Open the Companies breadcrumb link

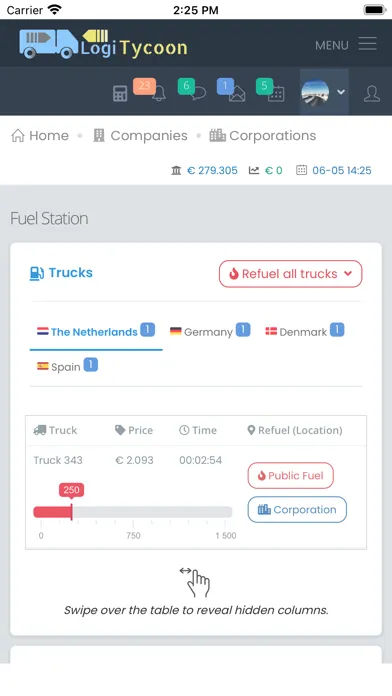(140, 135)
